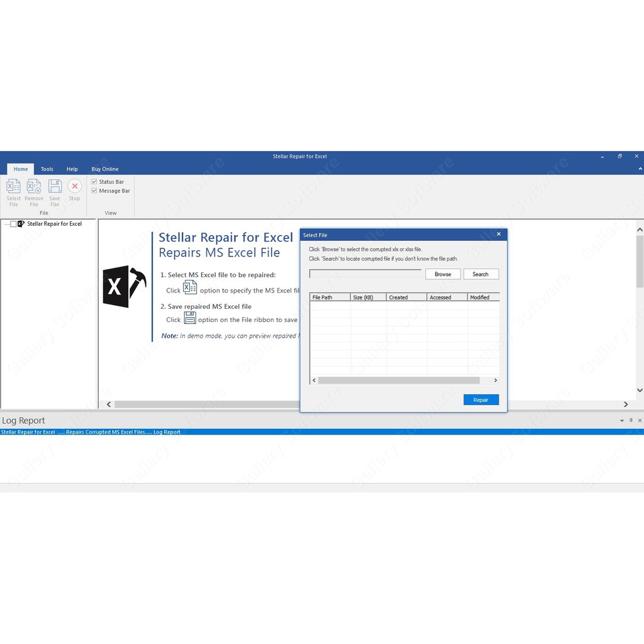Open the Tools ribbon tab
This screenshot has width=644, height=644.
[47, 169]
